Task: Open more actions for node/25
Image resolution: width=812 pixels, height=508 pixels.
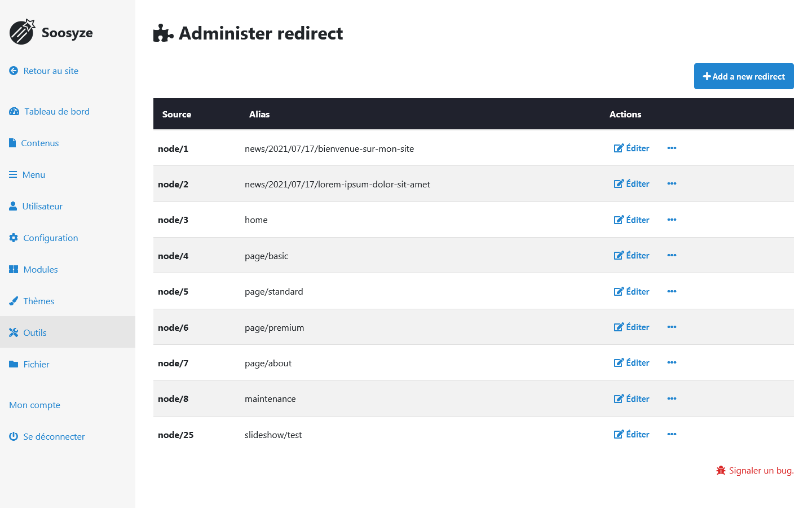Action: pos(672,434)
